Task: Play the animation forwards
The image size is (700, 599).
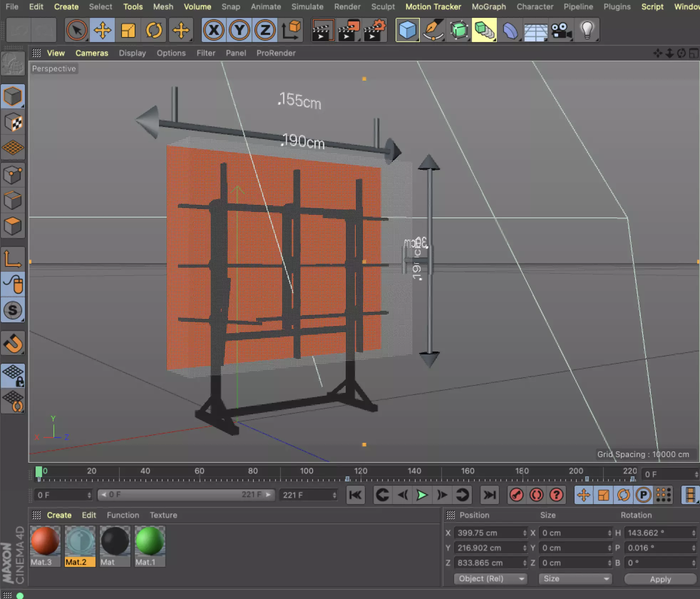Action: (422, 495)
